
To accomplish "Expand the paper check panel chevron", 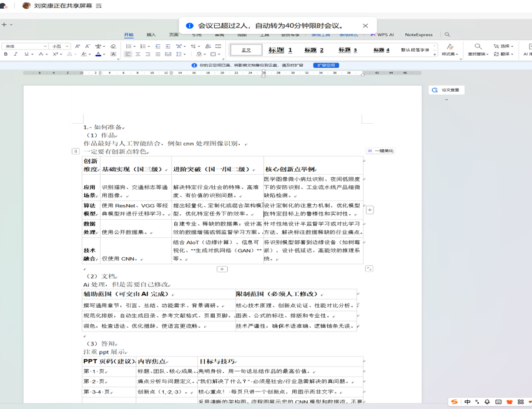I will click(x=446, y=100).
